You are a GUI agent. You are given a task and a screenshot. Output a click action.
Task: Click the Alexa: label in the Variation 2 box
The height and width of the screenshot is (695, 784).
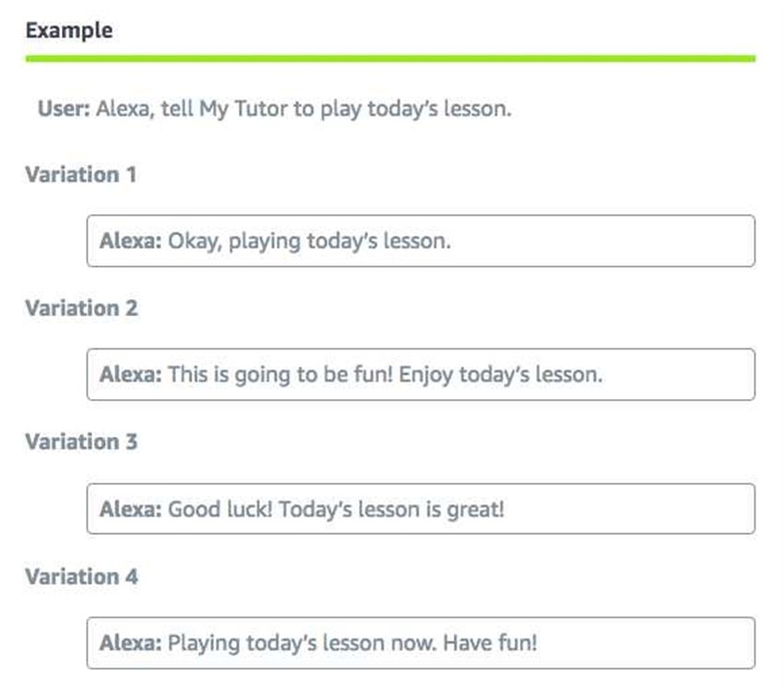coord(130,374)
